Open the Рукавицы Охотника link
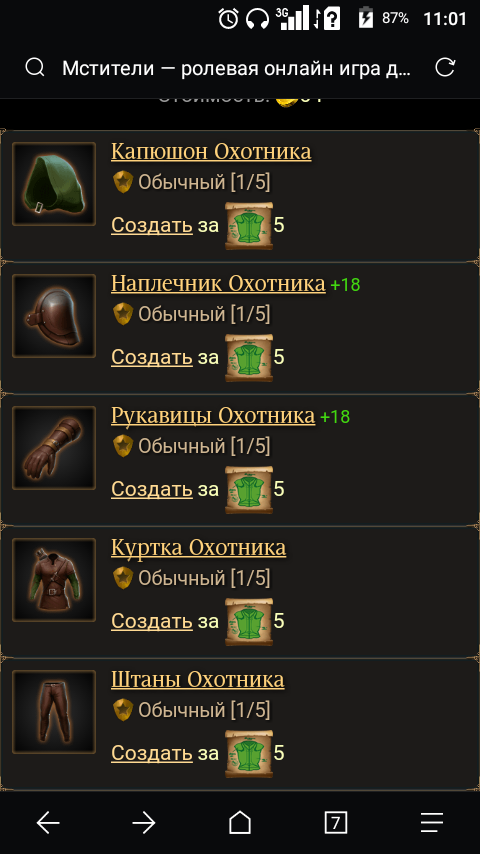480x854 pixels. point(213,416)
